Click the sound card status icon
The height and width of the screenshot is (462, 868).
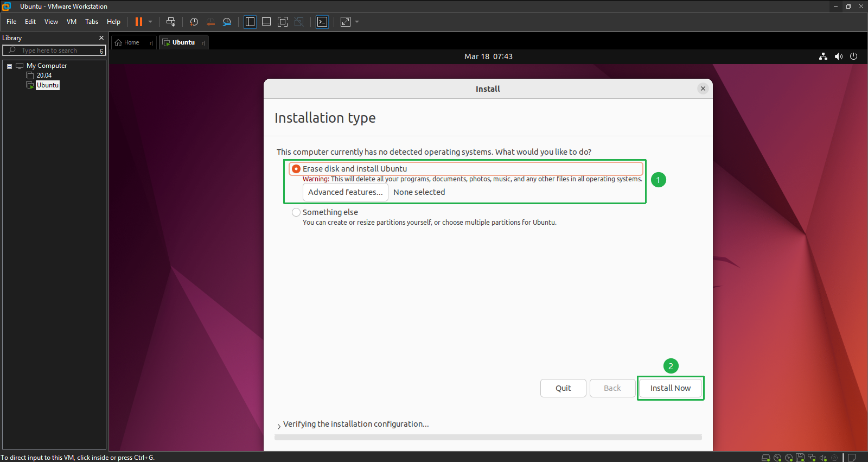(x=823, y=458)
